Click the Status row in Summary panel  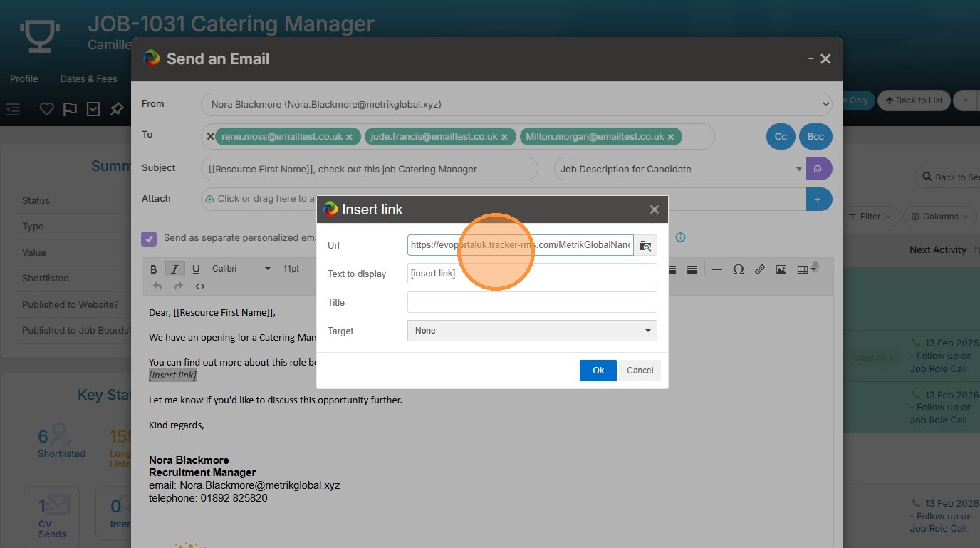pos(75,201)
